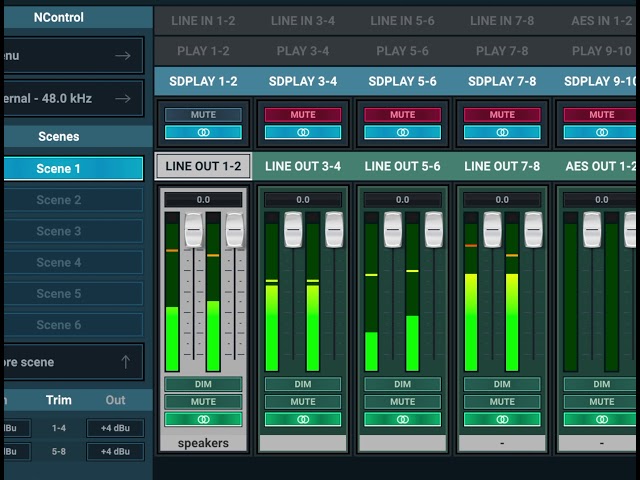Open the 5-8 input trim selector

point(17,451)
